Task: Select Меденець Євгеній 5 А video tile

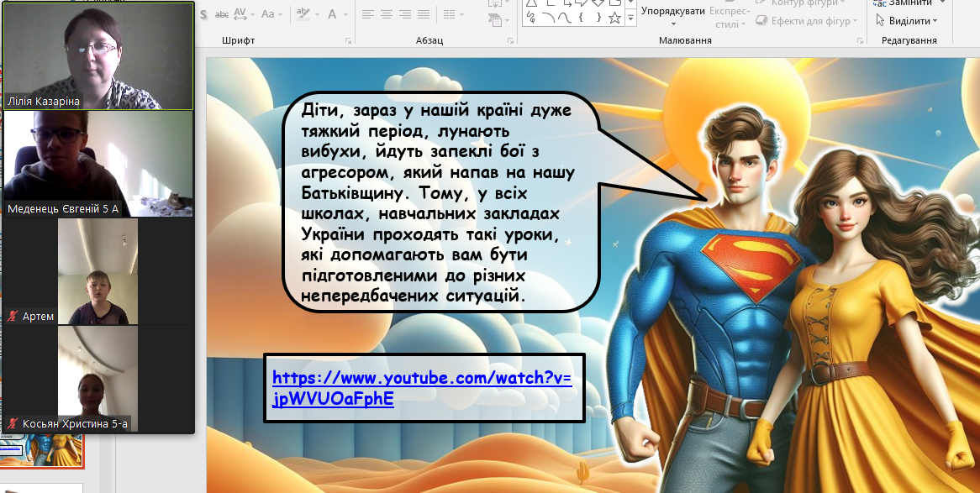Action: click(98, 164)
